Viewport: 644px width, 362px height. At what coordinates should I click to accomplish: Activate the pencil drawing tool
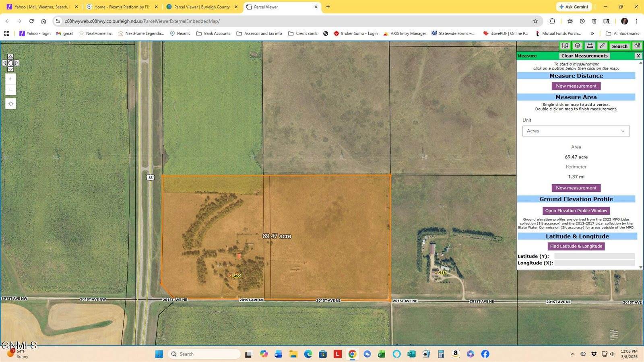pyautogui.click(x=602, y=46)
